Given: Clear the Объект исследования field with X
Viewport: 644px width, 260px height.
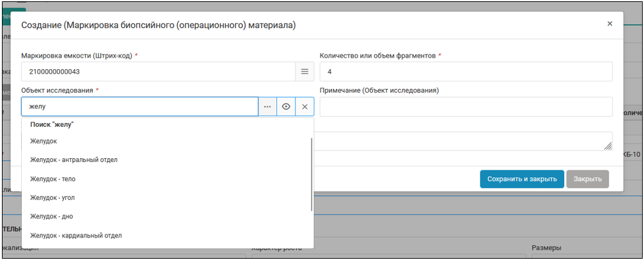Looking at the screenshot, I should (304, 107).
